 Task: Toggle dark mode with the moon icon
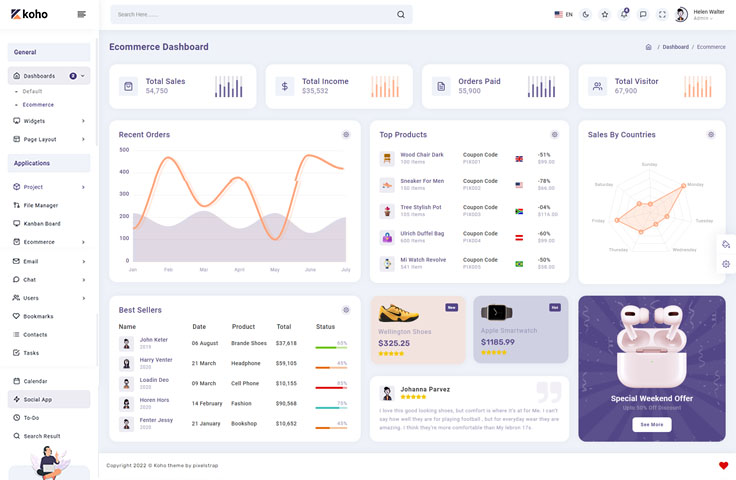(x=586, y=15)
